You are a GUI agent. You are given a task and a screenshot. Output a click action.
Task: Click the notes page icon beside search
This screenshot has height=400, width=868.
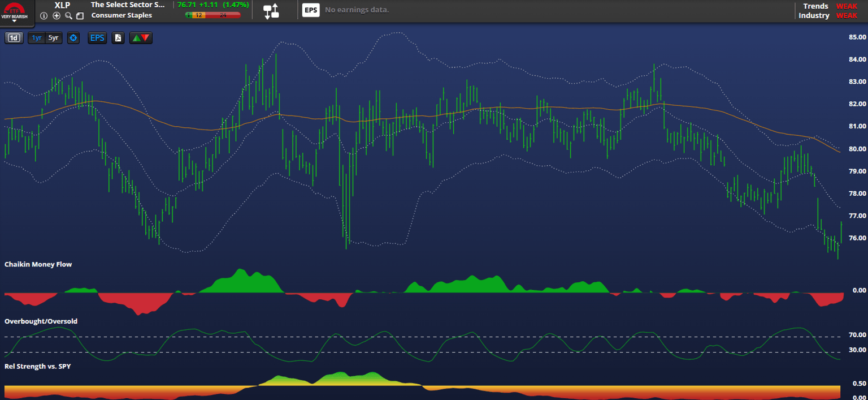click(80, 16)
